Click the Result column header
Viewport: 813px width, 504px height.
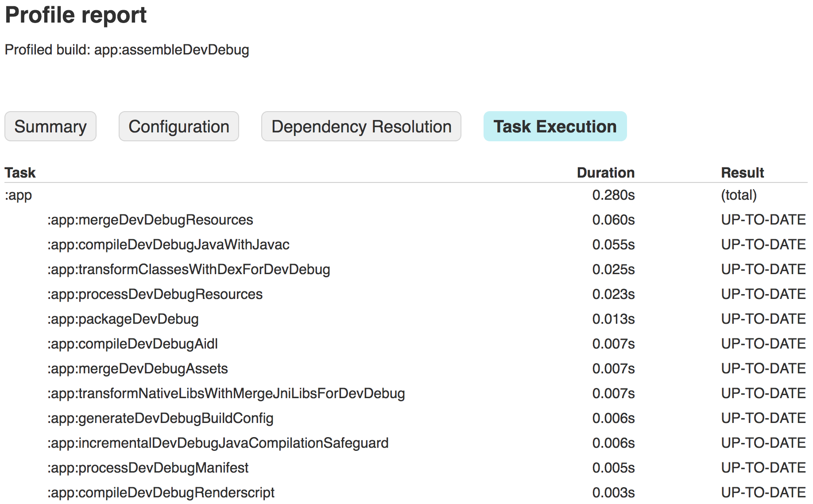point(742,173)
